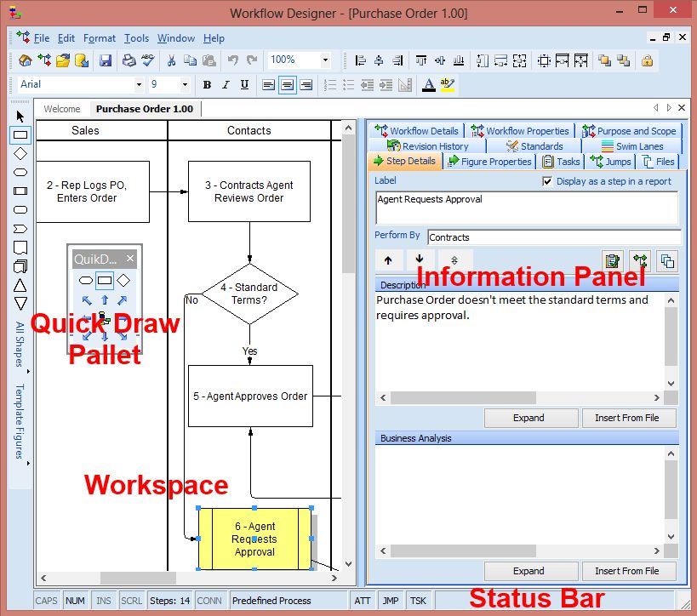This screenshot has height=616, width=697.
Task: Select the rectangle in the QuikDraw palette
Action: pos(106,279)
